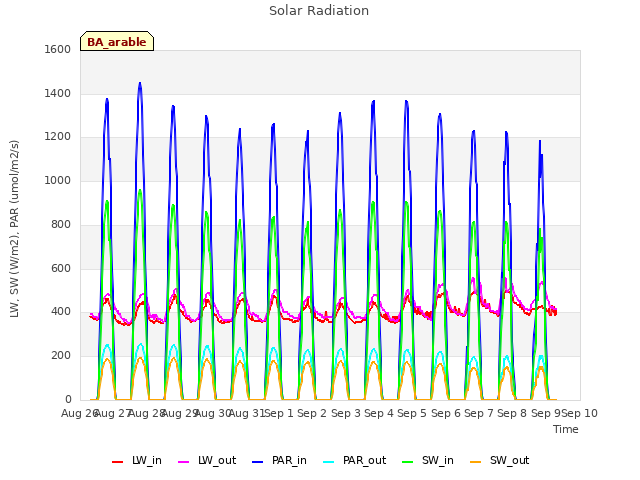640x480 pixels.
Task: Click the Time x-axis title
Action: (566, 429)
